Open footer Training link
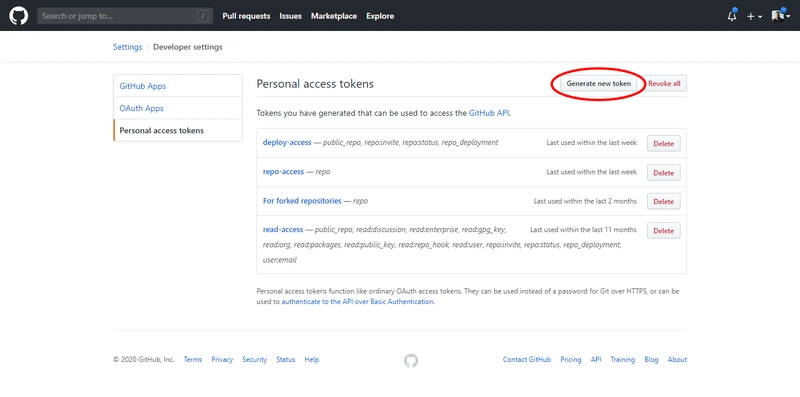The width and height of the screenshot is (800, 397). pos(623,360)
